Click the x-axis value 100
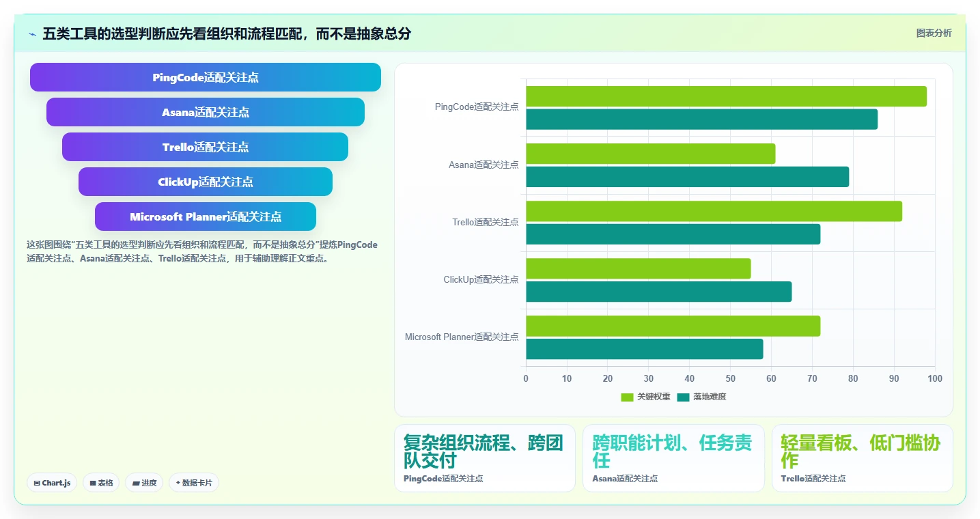 pos(935,378)
